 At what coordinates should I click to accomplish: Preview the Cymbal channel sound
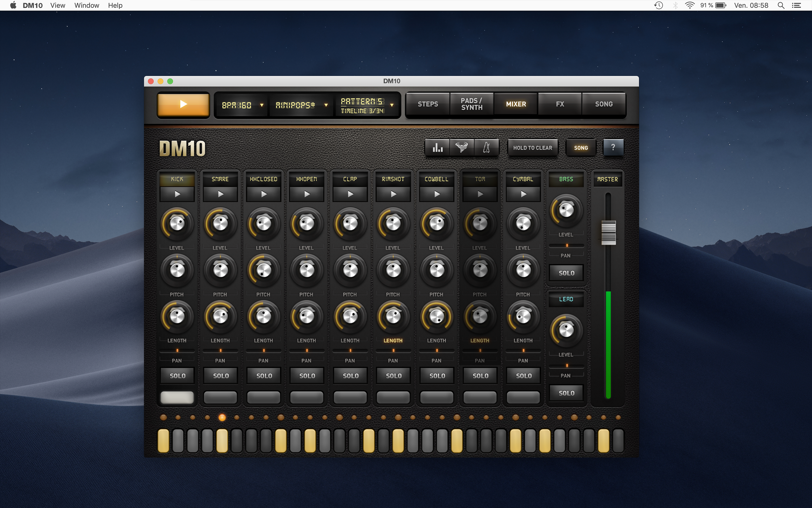click(523, 194)
